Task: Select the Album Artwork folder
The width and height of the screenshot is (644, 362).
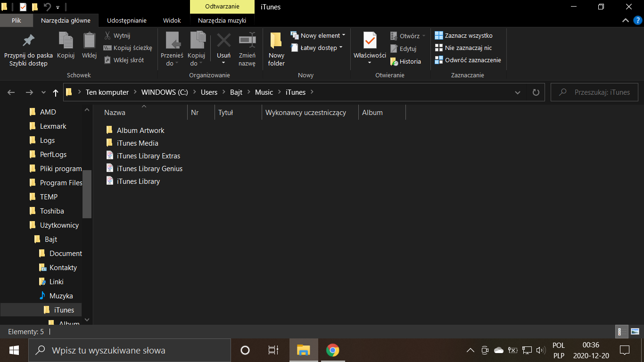Action: 135,130
